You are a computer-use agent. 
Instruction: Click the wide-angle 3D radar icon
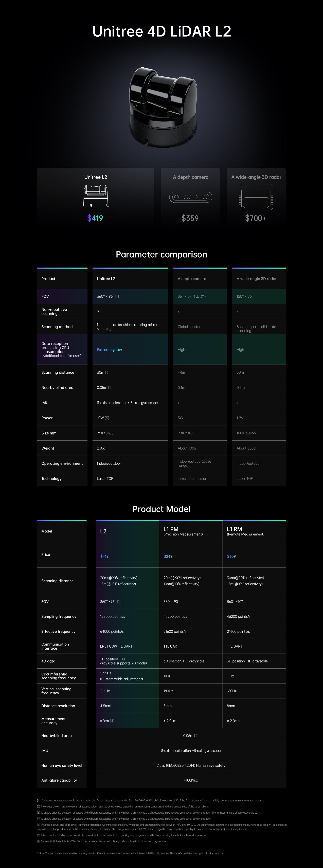click(x=256, y=198)
